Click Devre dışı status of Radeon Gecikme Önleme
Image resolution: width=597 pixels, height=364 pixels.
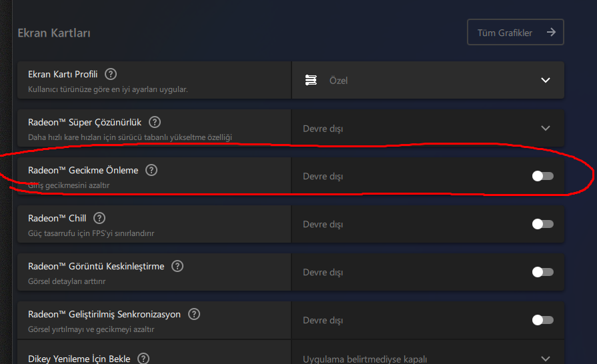tap(323, 177)
